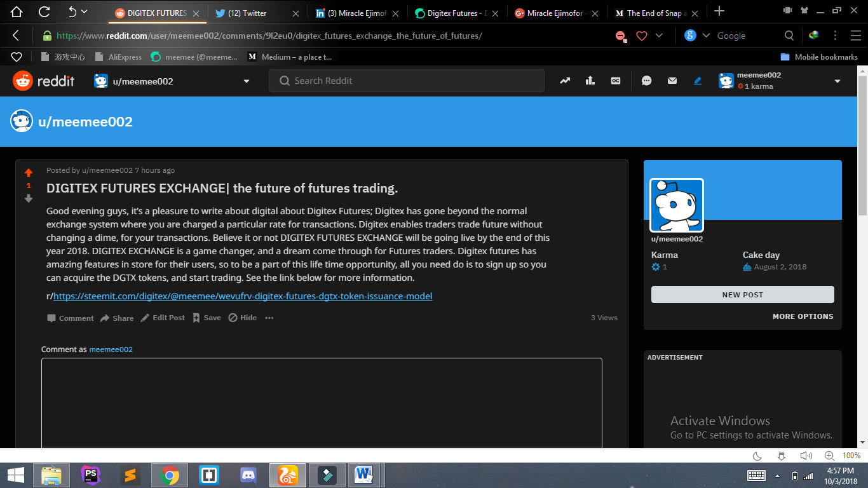Click meemee002 link next to Comment as
The height and width of the screenshot is (488, 868).
click(x=111, y=349)
